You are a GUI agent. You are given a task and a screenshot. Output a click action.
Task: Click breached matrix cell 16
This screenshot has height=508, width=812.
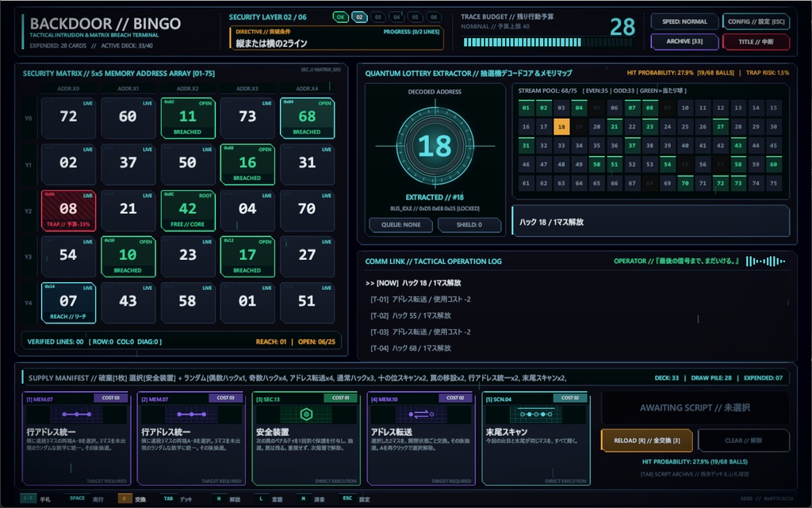247,164
